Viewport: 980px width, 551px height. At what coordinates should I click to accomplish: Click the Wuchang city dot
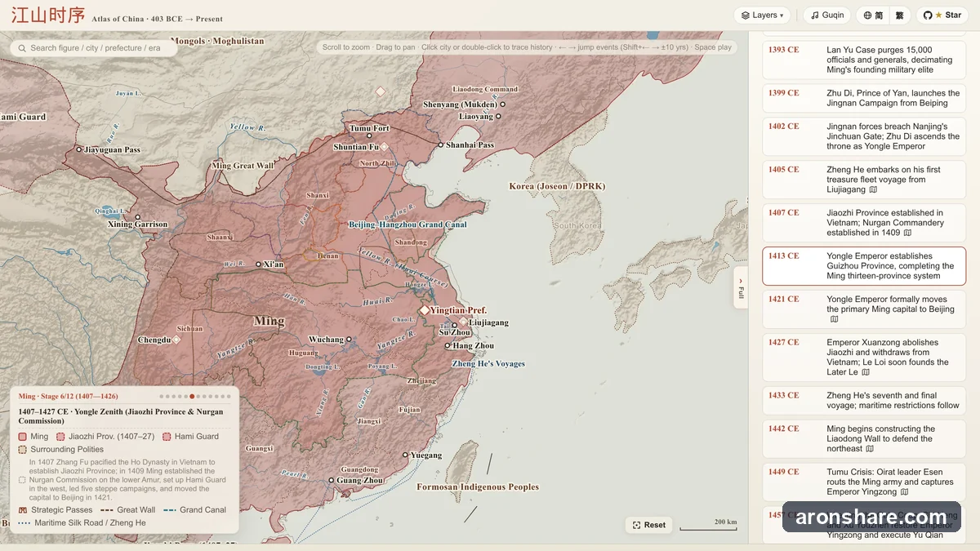pos(350,340)
